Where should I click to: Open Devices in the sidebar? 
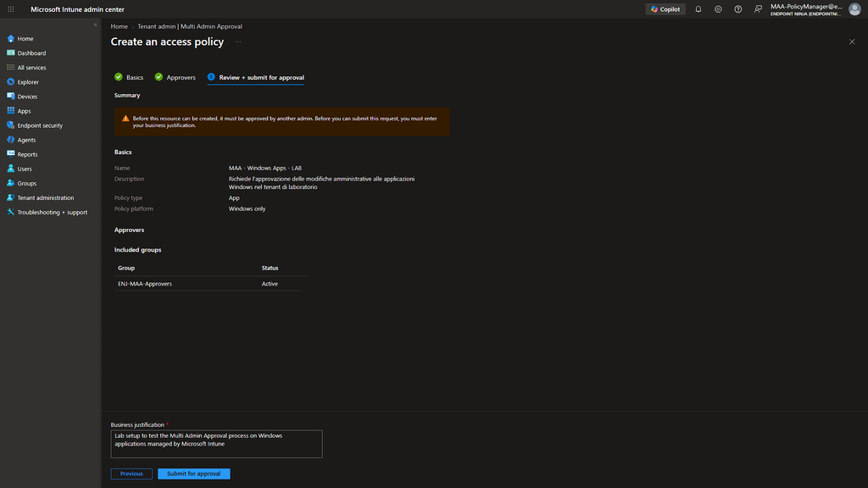(27, 97)
